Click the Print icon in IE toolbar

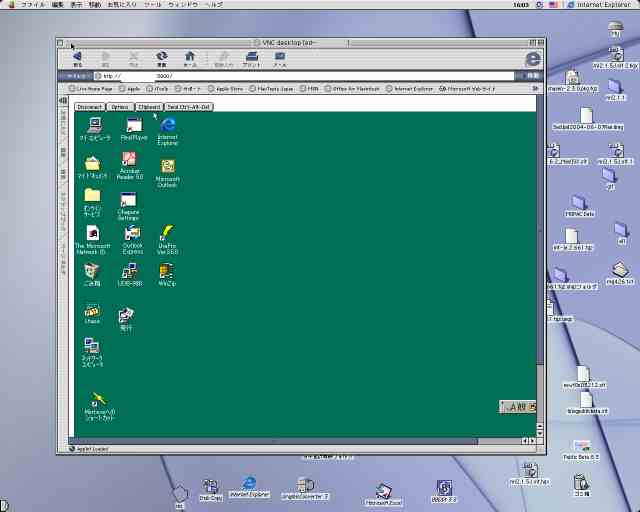tap(251, 56)
